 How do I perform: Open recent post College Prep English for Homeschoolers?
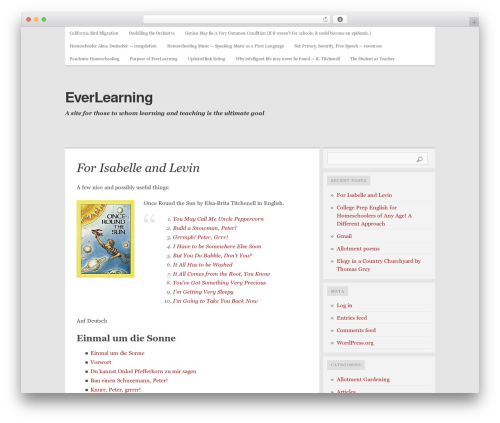click(374, 216)
